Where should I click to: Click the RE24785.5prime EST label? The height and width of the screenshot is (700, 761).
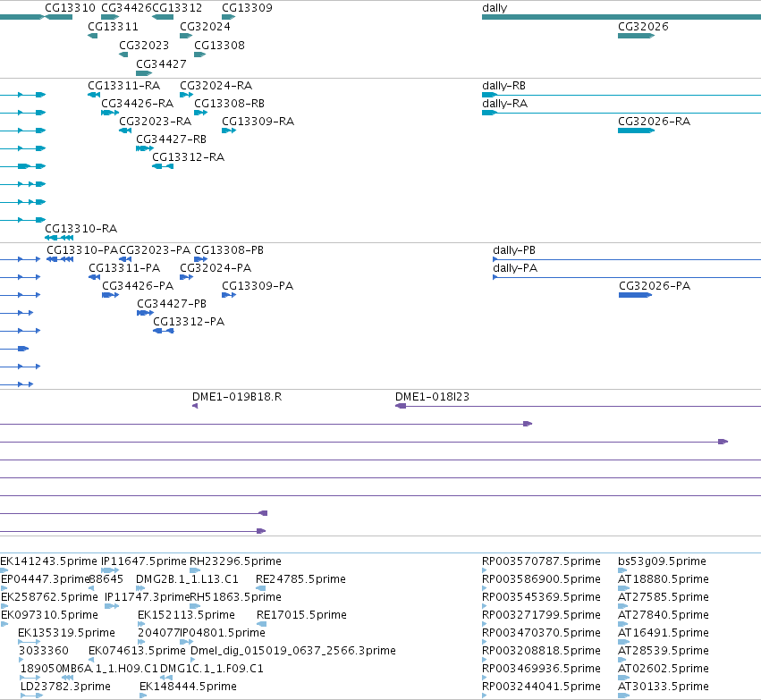pyautogui.click(x=300, y=579)
